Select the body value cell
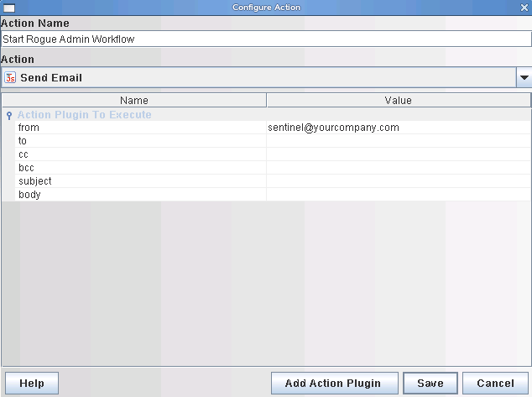 (399, 195)
